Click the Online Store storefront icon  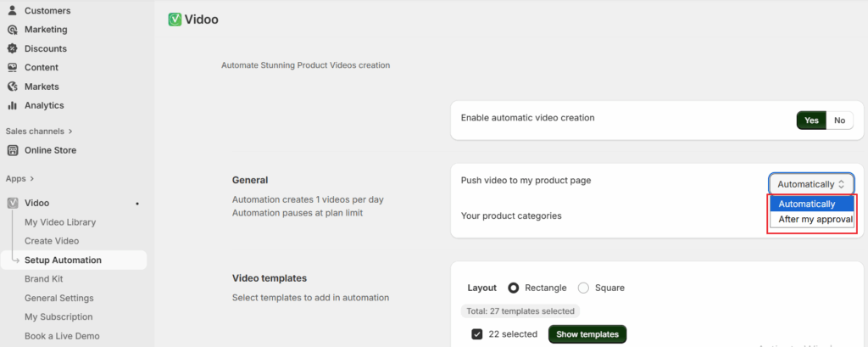(x=13, y=150)
